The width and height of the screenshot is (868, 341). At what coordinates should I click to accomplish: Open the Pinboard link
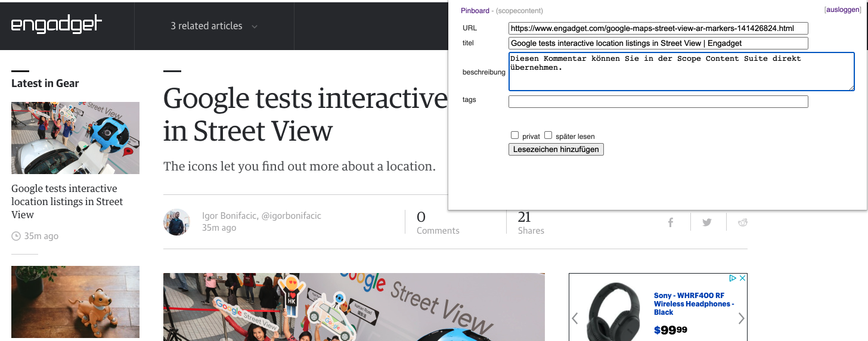click(475, 11)
